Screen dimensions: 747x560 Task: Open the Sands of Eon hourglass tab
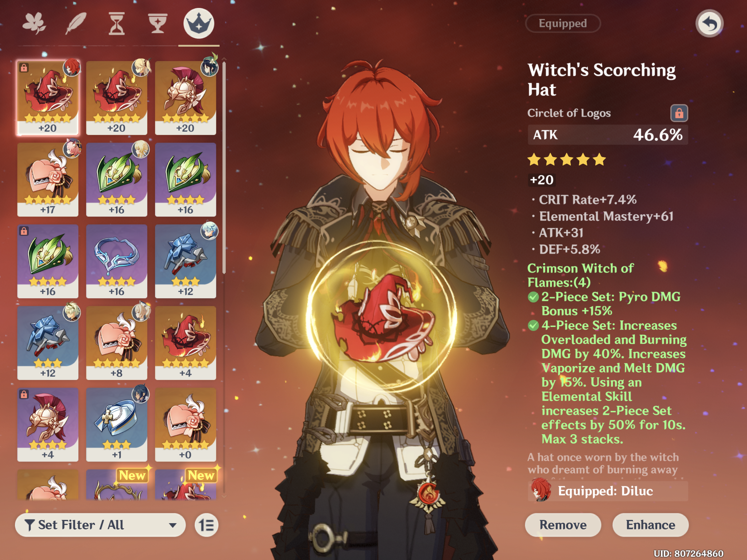point(117,24)
